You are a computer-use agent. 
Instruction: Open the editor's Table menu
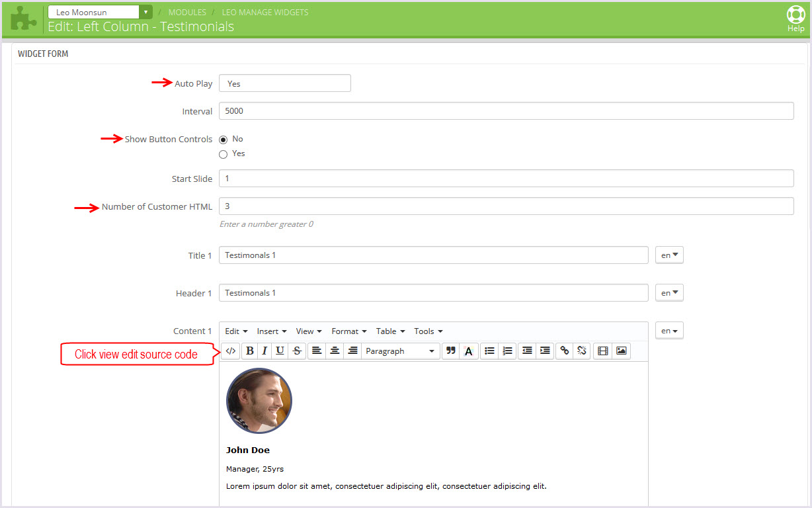[390, 331]
